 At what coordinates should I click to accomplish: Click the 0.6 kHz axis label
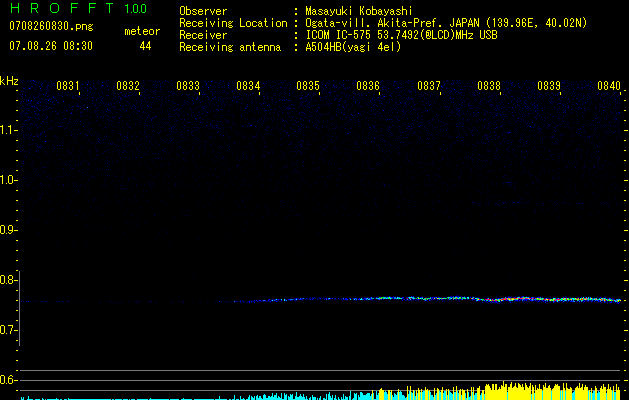pos(9,380)
